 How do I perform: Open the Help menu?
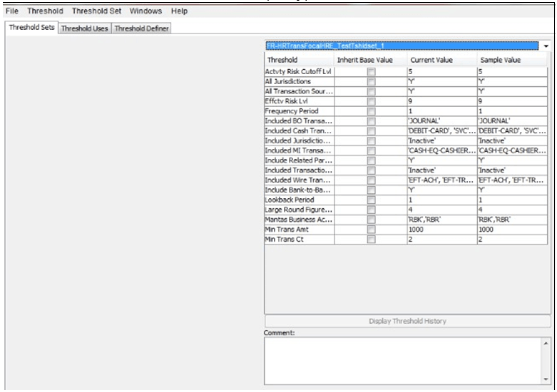179,11
